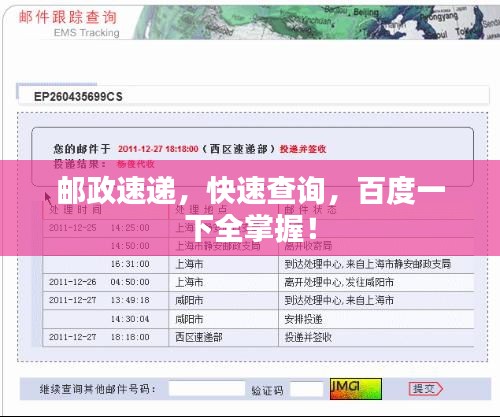The height and width of the screenshot is (417, 500).
Task: Click the 安排投递 status cell
Action: tap(303, 319)
